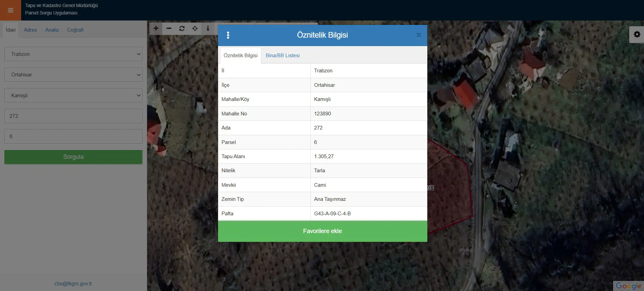The width and height of the screenshot is (644, 291).
Task: Click the Zemin Tip value Ana Taşınmaz
Action: (x=330, y=199)
